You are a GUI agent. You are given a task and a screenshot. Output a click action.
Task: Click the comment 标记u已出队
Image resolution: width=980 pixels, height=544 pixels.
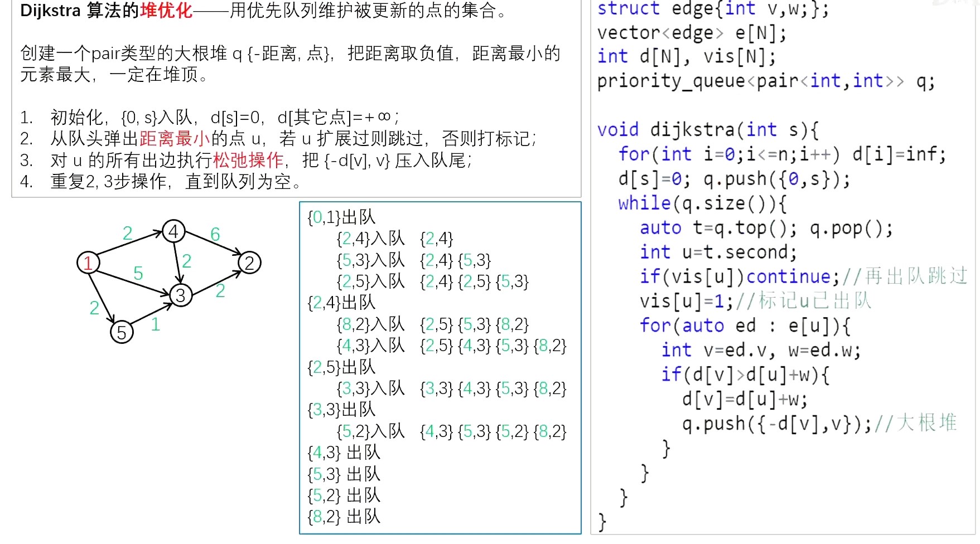(x=815, y=301)
